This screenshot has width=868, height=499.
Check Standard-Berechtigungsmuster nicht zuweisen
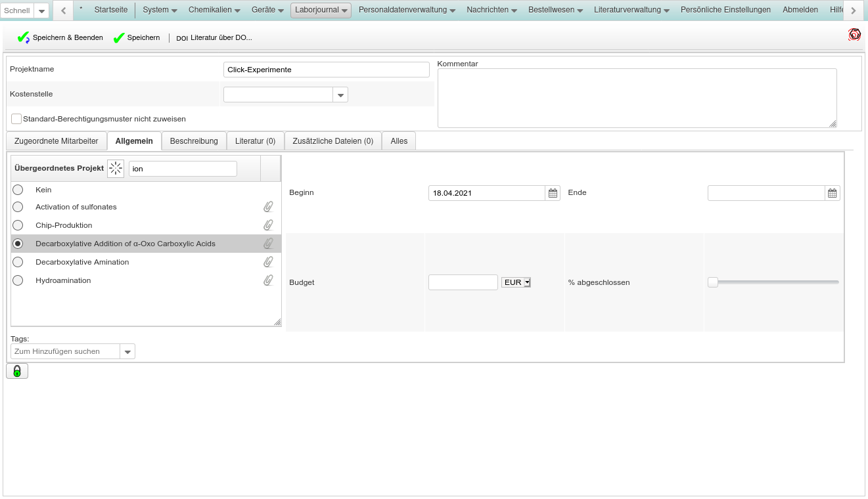16,119
